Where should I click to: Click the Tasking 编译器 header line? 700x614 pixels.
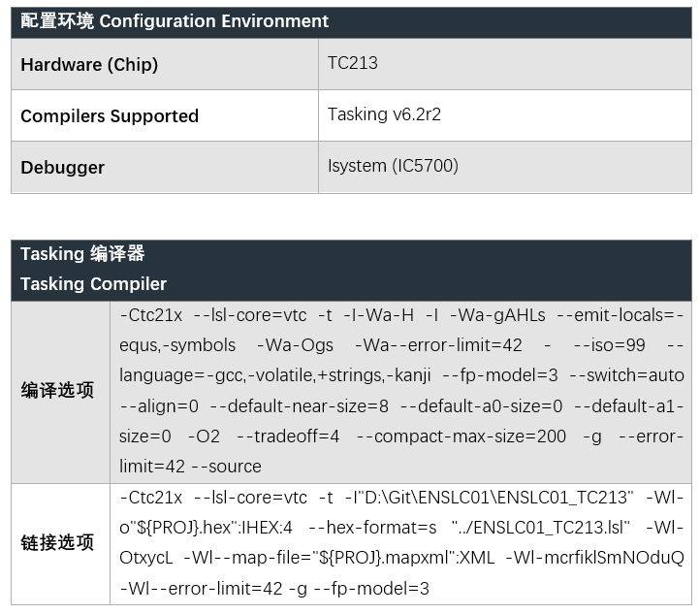pyautogui.click(x=82, y=254)
